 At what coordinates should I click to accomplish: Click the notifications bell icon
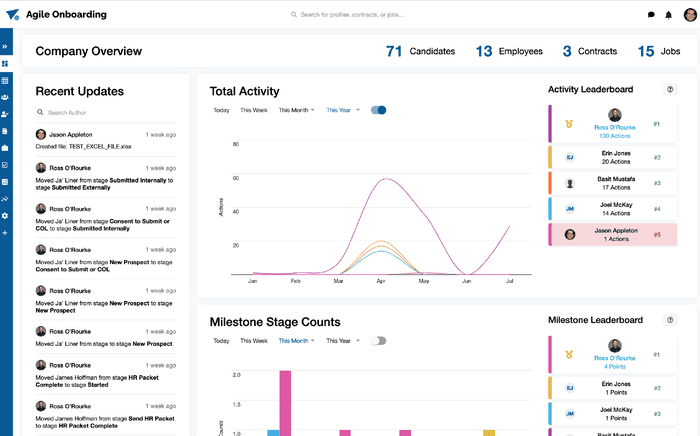pyautogui.click(x=668, y=15)
